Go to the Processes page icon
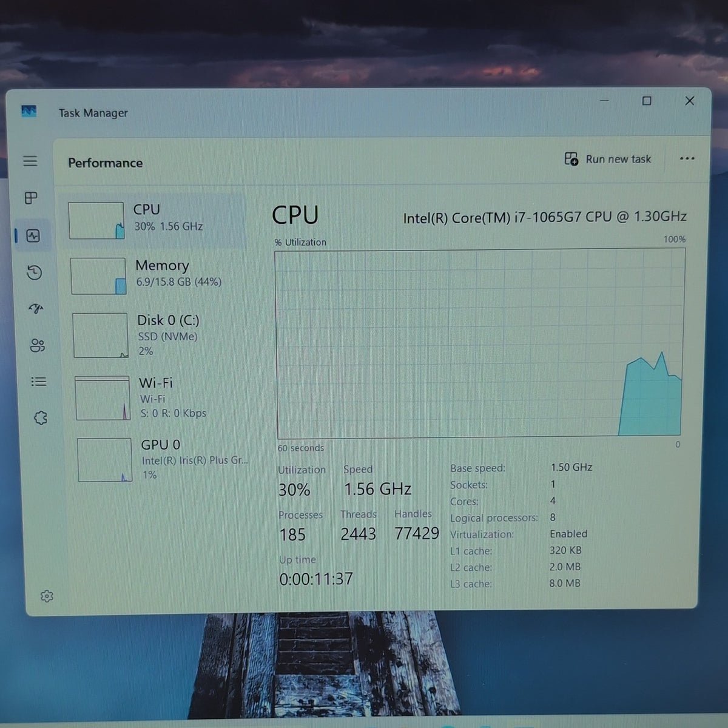728x728 pixels. pyautogui.click(x=31, y=198)
